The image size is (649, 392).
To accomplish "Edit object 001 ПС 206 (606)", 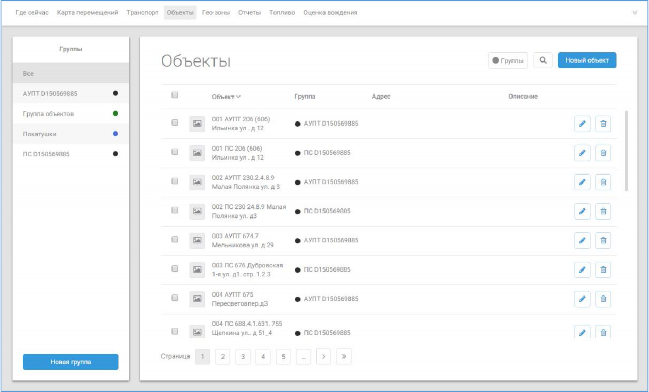I will (x=582, y=153).
